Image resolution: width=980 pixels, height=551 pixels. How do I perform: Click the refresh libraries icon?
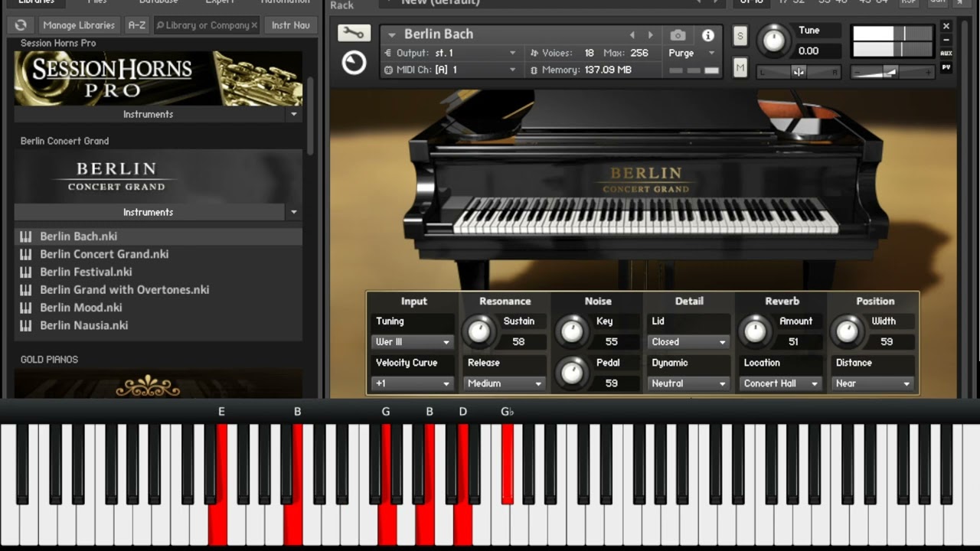click(x=21, y=25)
